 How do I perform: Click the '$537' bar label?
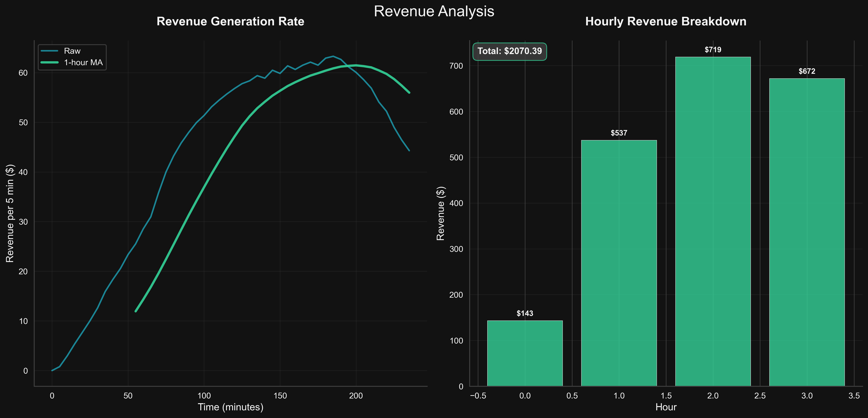(619, 133)
